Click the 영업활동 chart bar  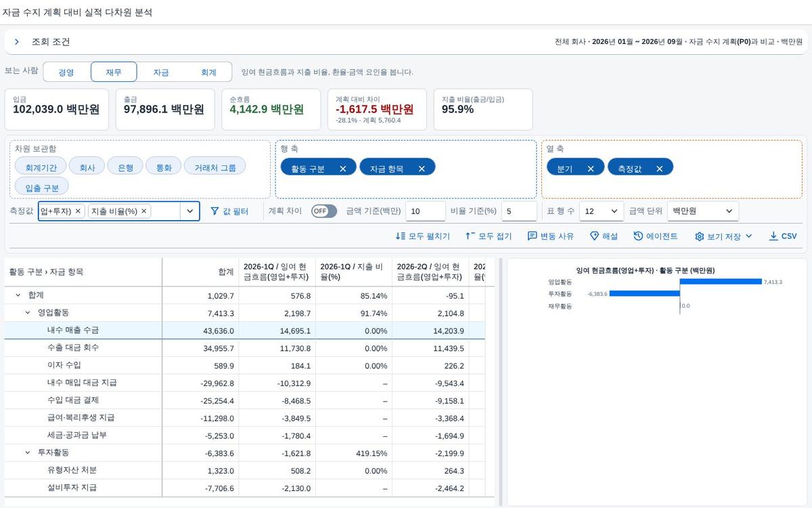(721, 282)
